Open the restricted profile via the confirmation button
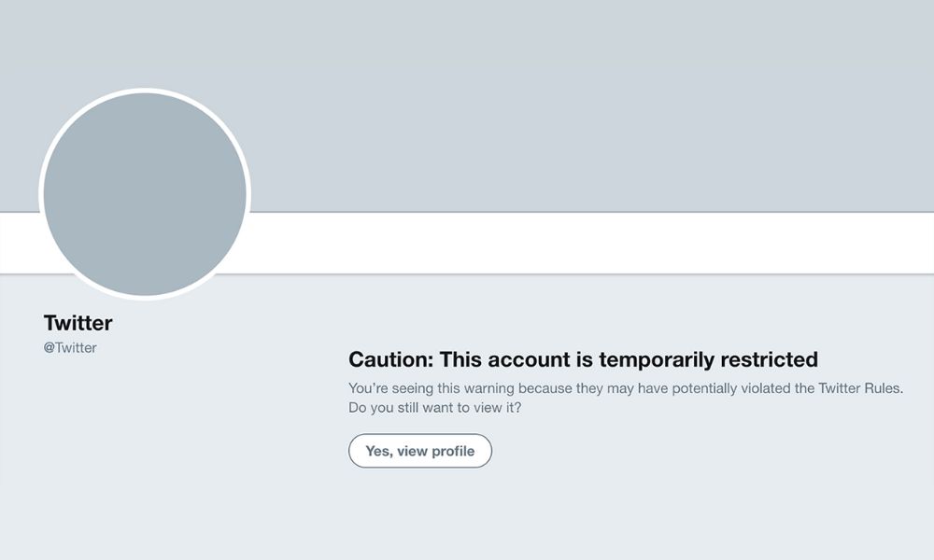Screen dimensions: 934x560 pyautogui.click(x=419, y=451)
